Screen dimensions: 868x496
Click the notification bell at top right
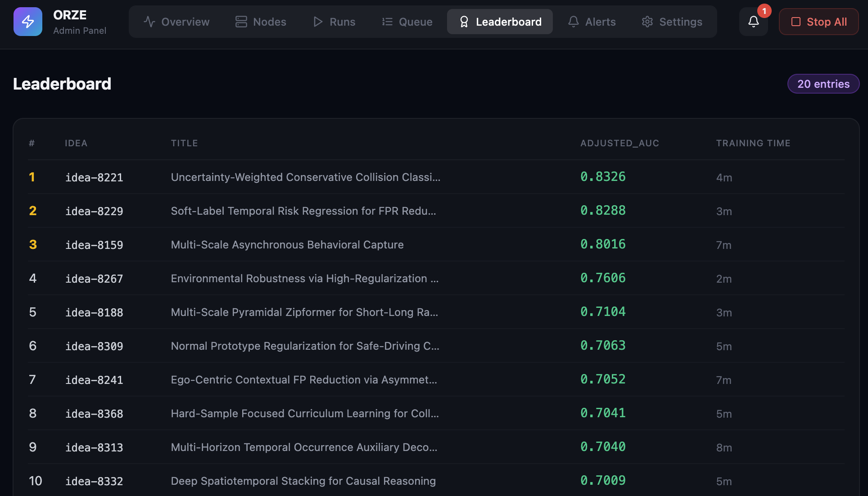[x=753, y=21]
